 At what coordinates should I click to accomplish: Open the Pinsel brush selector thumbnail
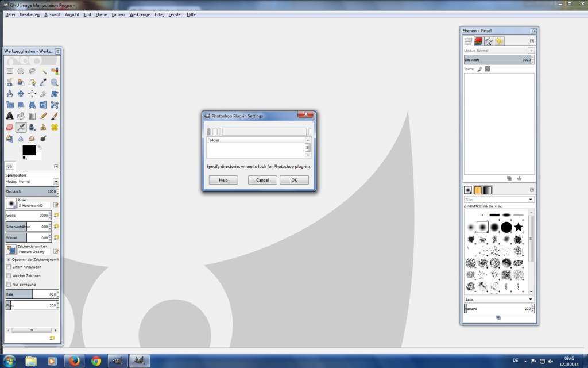11,204
